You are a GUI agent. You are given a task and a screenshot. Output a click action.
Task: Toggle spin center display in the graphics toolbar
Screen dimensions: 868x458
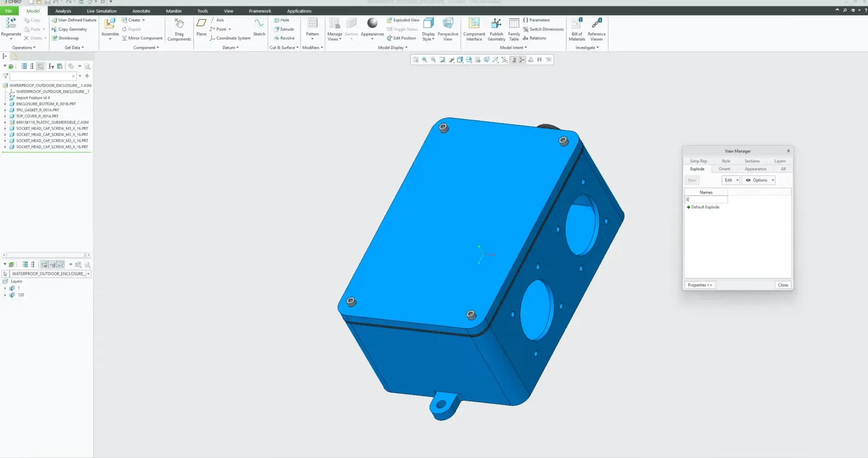pyautogui.click(x=522, y=60)
